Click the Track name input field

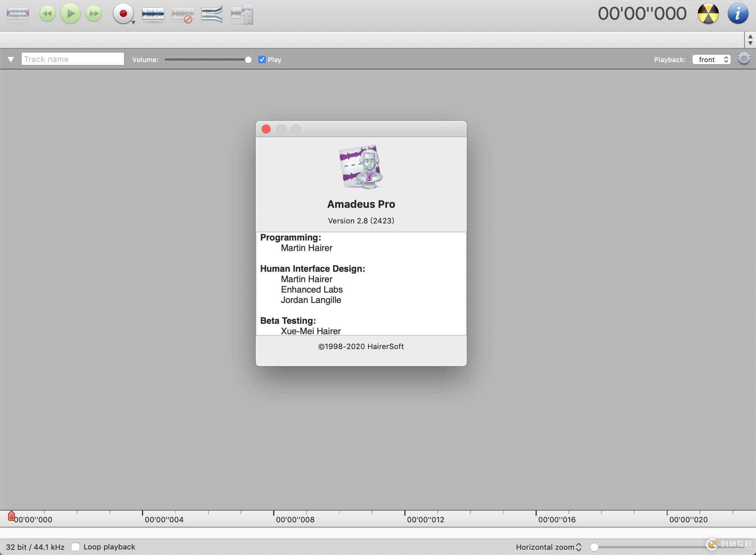(72, 59)
